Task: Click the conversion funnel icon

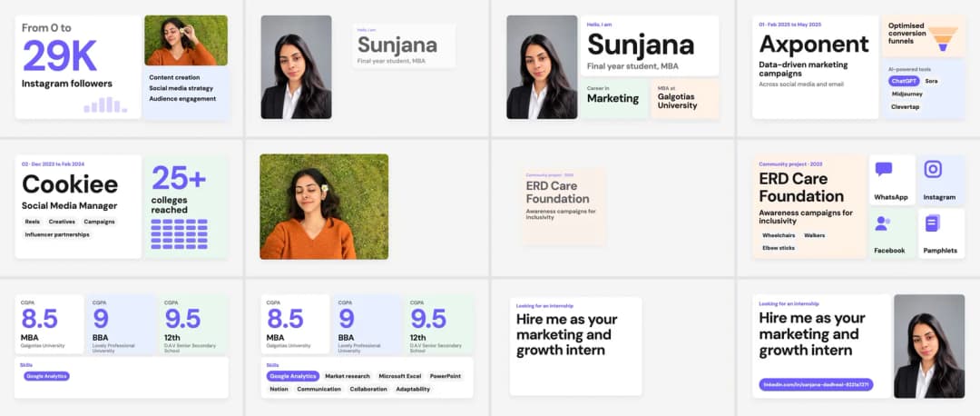Action: pyautogui.click(x=943, y=38)
